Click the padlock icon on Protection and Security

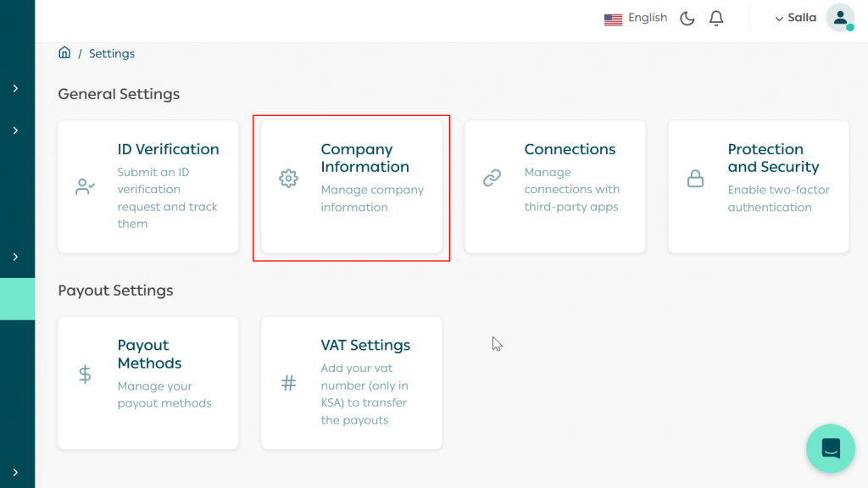click(695, 179)
